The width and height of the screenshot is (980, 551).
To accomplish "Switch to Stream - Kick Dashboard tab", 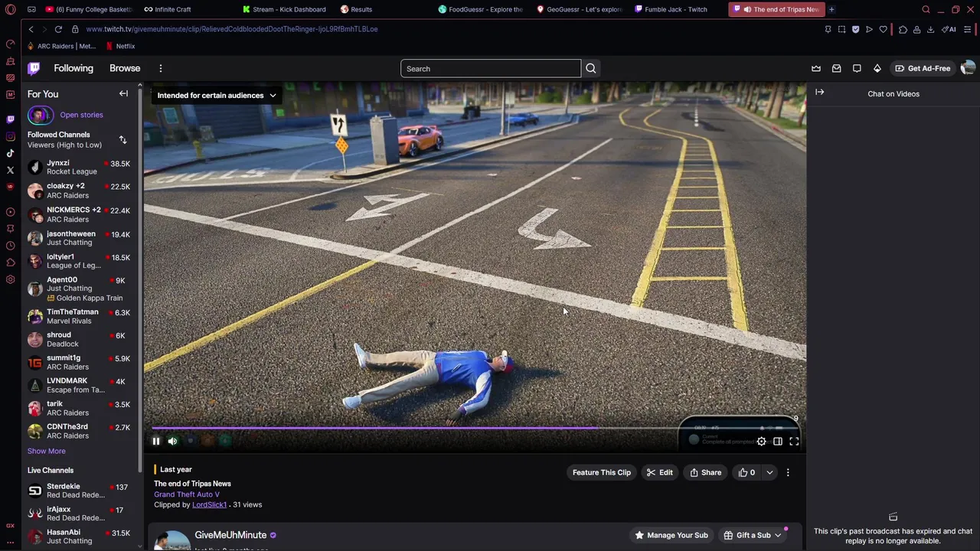I will point(285,9).
